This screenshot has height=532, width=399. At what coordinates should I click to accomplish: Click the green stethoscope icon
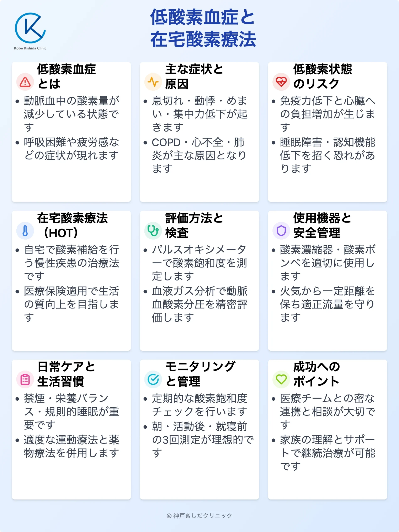(x=153, y=231)
